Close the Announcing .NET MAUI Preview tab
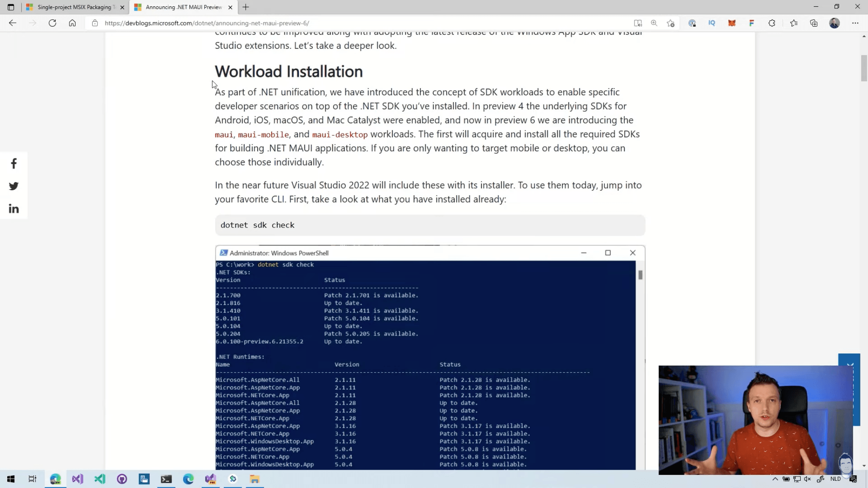868x488 pixels. 230,7
